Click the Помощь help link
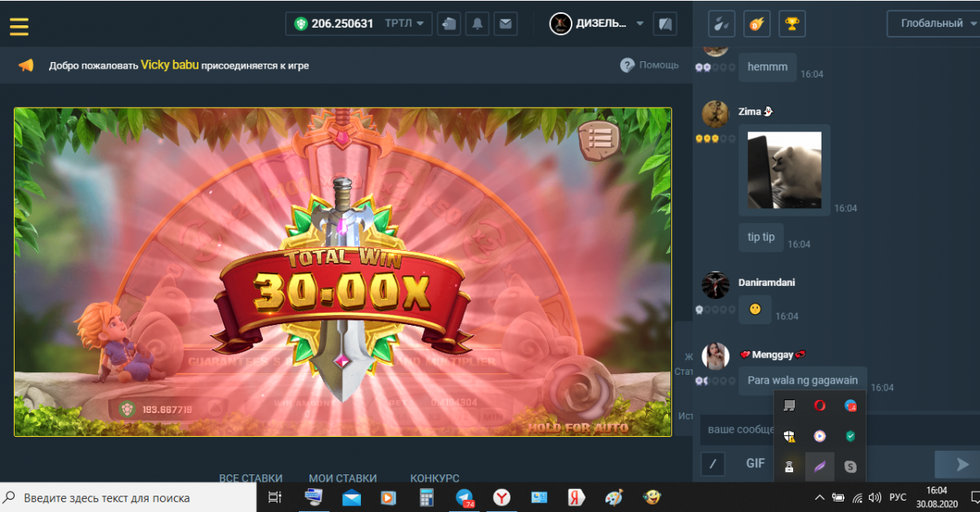980x512 pixels. pyautogui.click(x=649, y=65)
